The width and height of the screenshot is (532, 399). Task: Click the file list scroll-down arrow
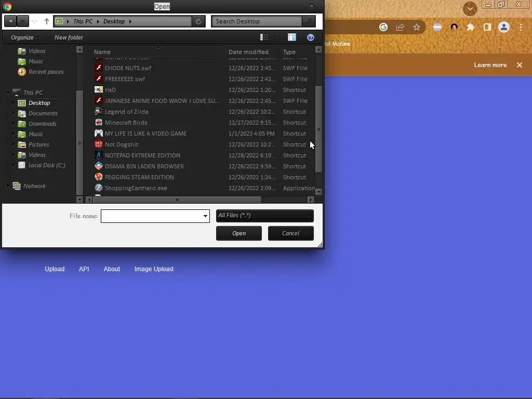click(318, 192)
